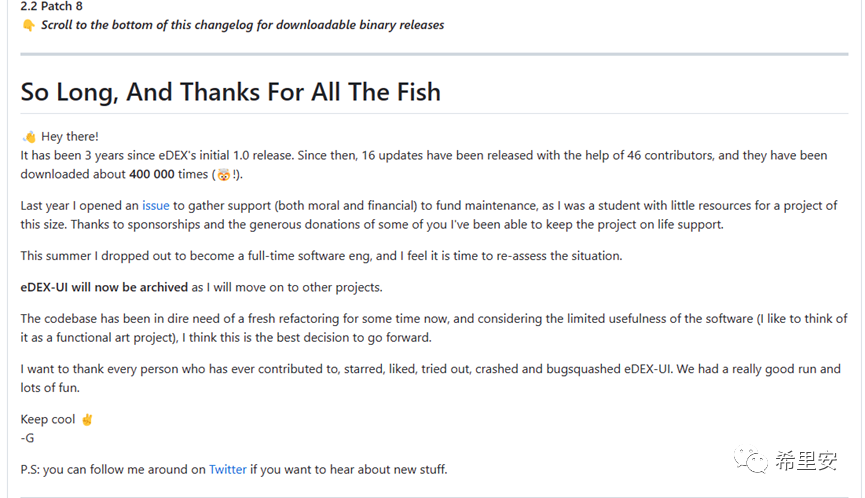Click the horizontal divider below the scroll note
The image size is (865, 498).
click(x=433, y=53)
